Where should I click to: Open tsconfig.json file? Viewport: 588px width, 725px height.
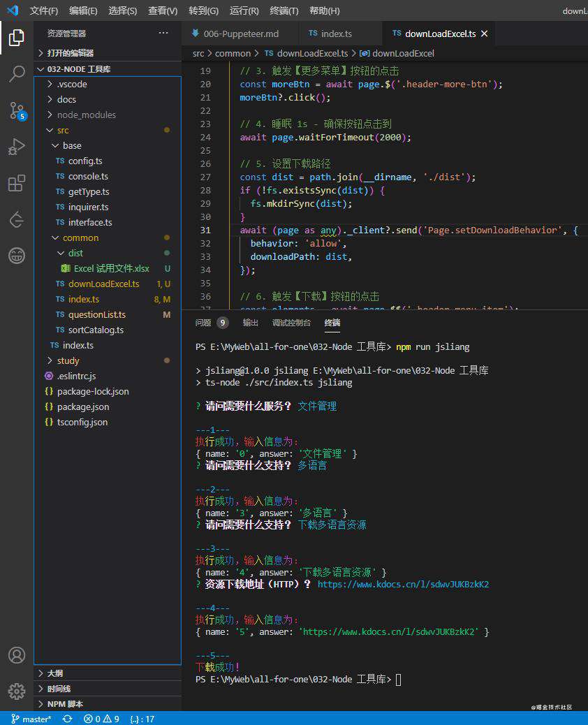click(108, 422)
